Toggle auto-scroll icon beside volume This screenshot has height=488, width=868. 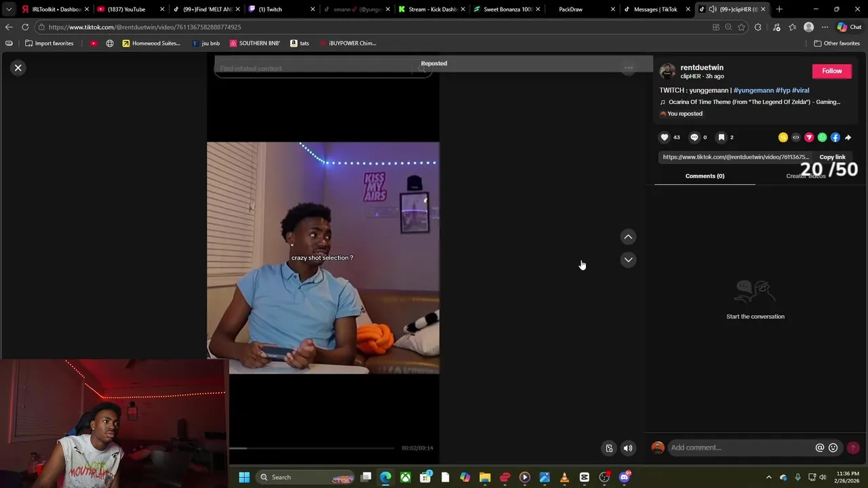tap(609, 448)
